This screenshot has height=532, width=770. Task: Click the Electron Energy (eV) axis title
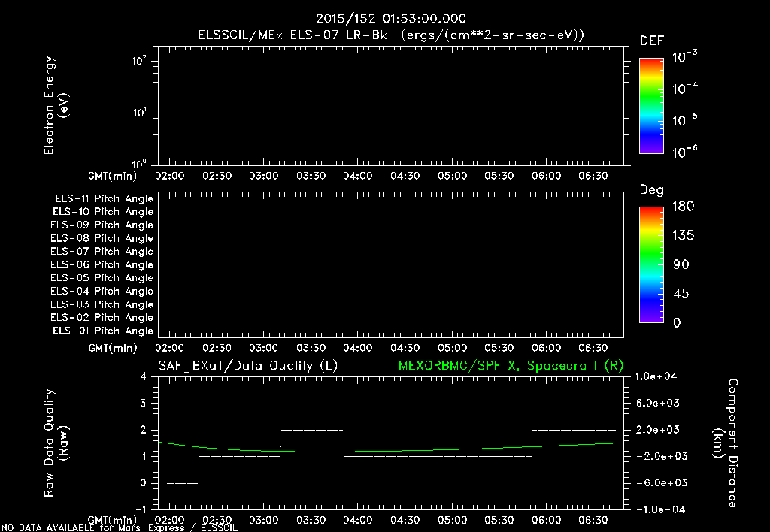pyautogui.click(x=56, y=105)
